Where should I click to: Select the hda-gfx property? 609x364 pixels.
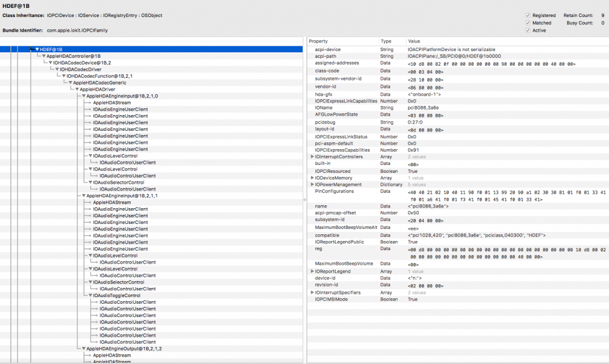pos(458,94)
